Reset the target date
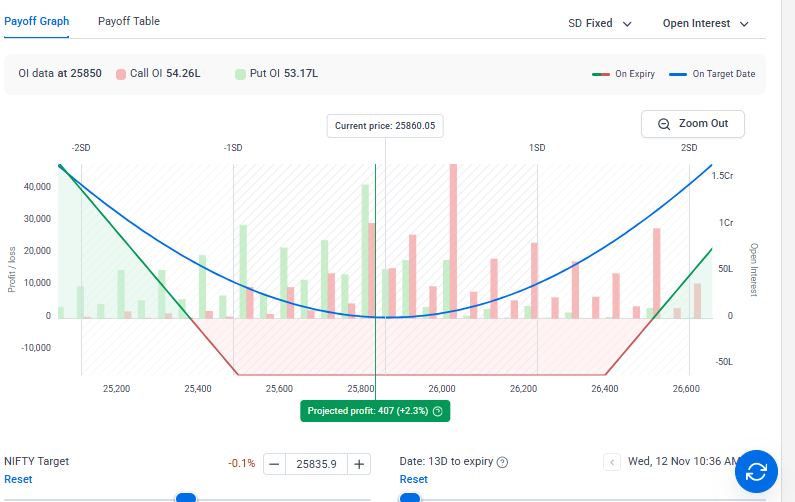Image resolution: width=795 pixels, height=502 pixels. tap(414, 479)
